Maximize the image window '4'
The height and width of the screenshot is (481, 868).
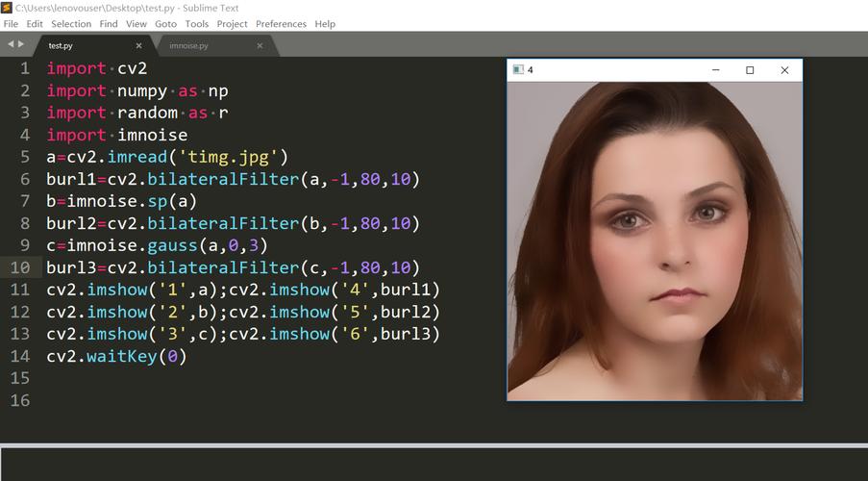(750, 70)
